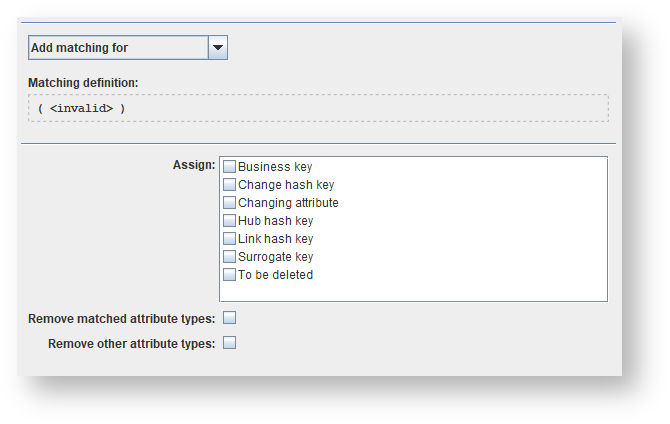Click the 'Remove matched attribute types:' label
The width and height of the screenshot is (670, 424).
tap(121, 319)
